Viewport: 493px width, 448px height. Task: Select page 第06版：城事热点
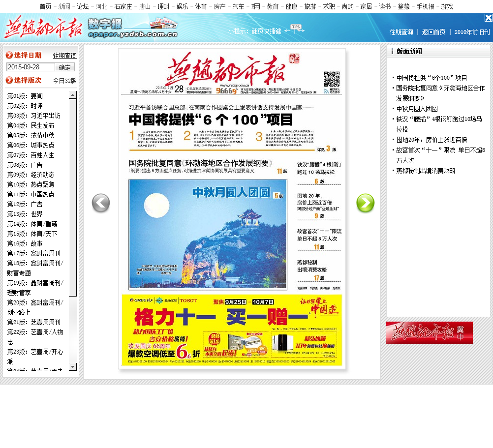(x=31, y=145)
